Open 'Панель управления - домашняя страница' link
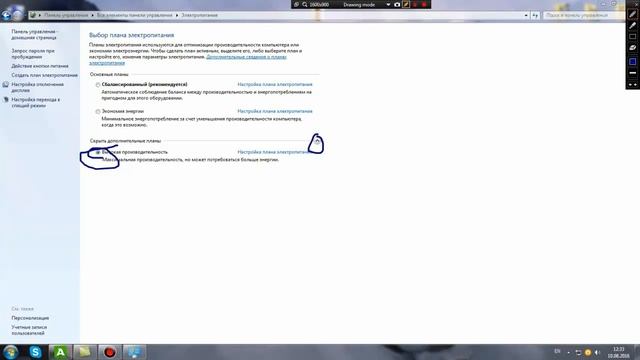Viewport: 640px width, 360px height. pos(35,34)
